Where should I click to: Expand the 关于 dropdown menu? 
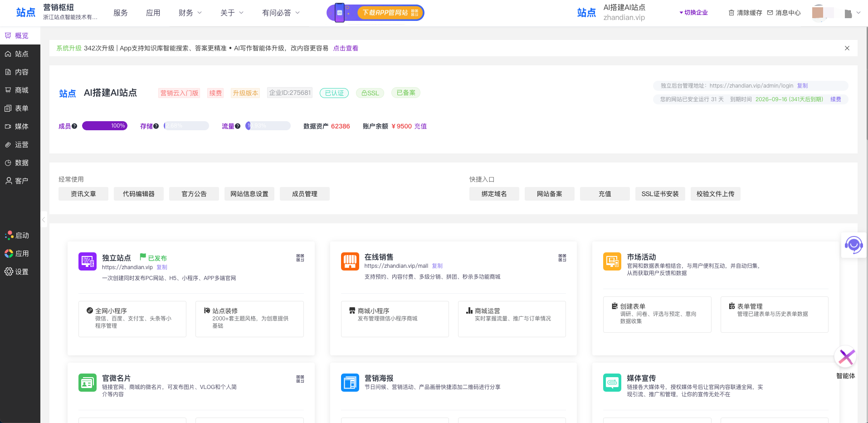(x=232, y=13)
